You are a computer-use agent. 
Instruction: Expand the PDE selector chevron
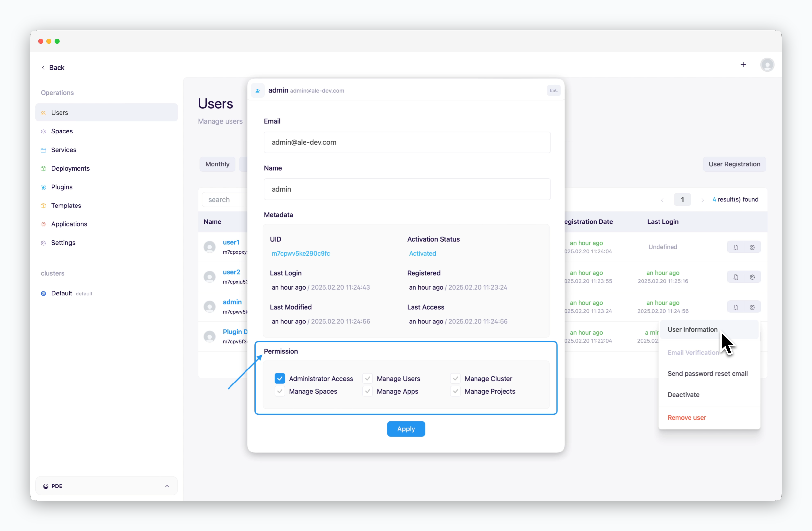(167, 486)
